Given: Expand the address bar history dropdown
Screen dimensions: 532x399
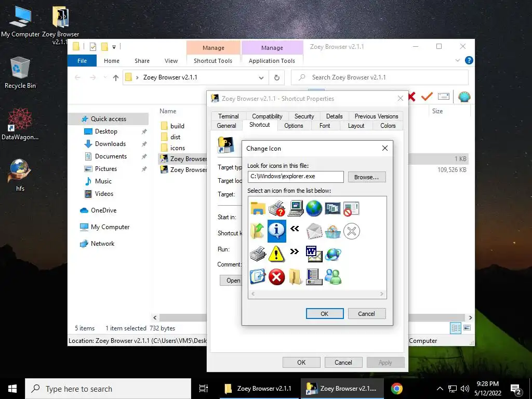Looking at the screenshot, I should coord(261,78).
